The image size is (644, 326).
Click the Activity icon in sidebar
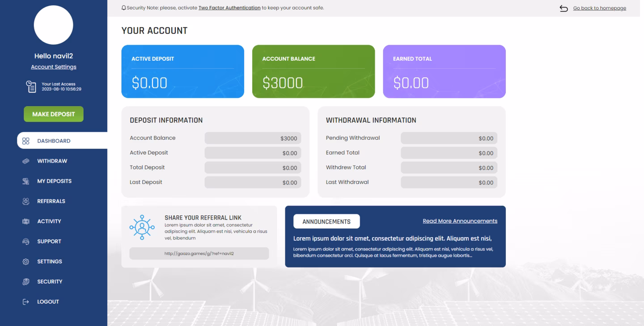(26, 222)
